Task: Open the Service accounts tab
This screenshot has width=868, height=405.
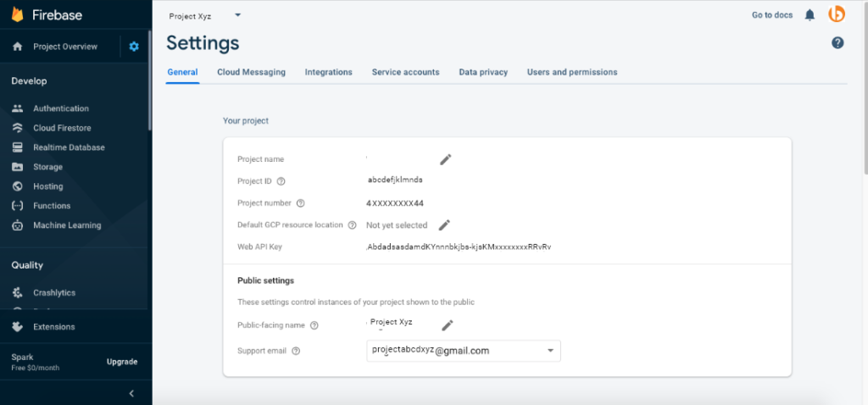Action: [406, 72]
